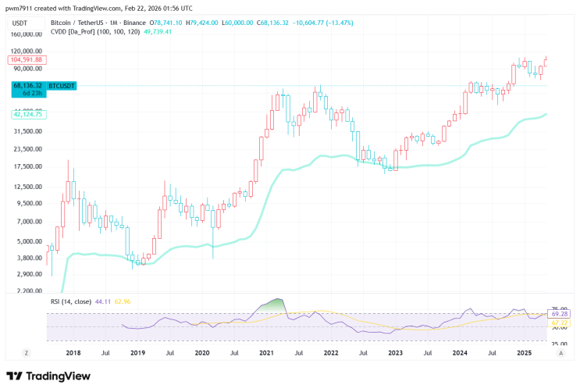Click the TradingView.com link in the header
The image size is (580, 392).
tap(98, 8)
